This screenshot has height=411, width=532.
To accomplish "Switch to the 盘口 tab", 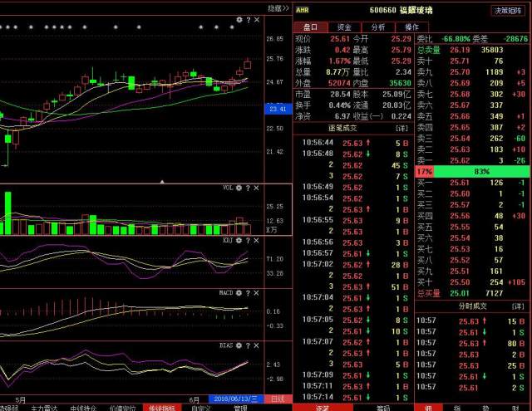I will coord(310,27).
